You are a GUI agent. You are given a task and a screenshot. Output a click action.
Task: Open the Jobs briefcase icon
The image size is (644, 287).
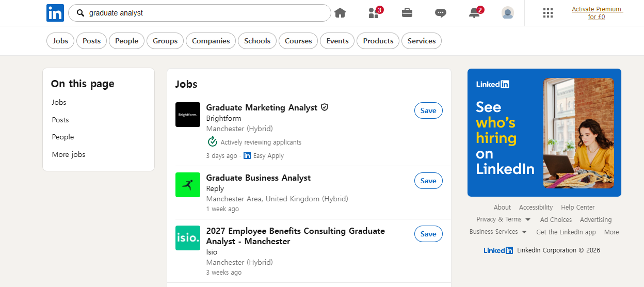tap(407, 13)
